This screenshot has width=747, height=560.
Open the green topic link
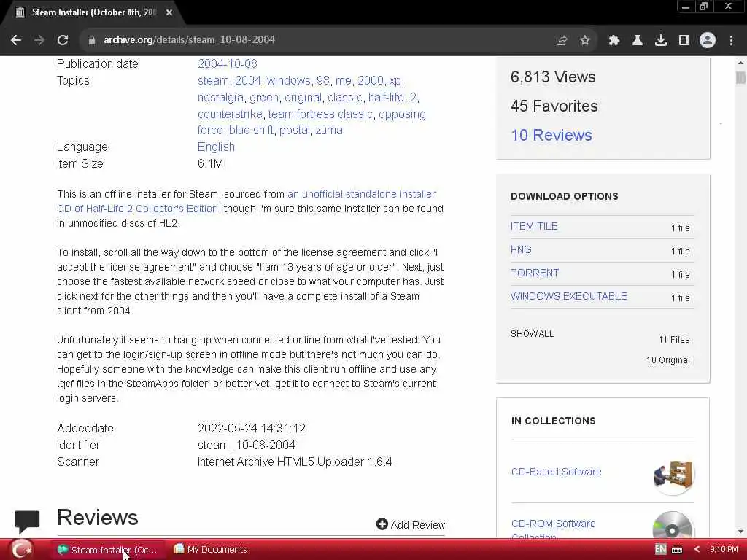coord(264,97)
